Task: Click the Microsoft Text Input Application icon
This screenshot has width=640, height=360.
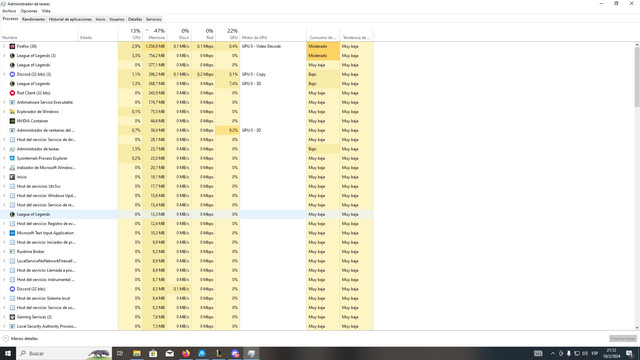Action: coord(12,233)
